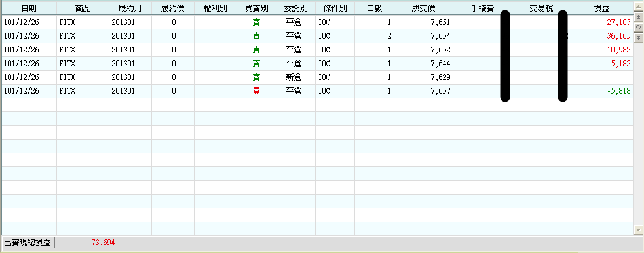Click the 條件別 column header
This screenshot has height=253, width=644.
(335, 9)
